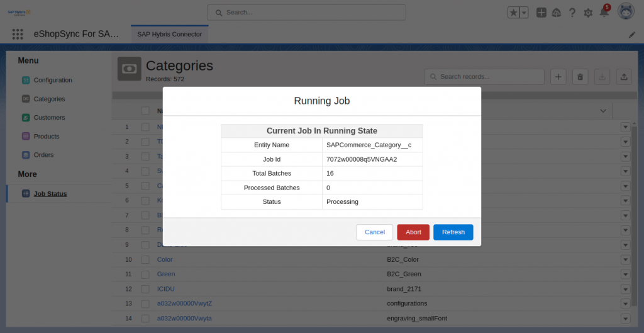
Task: Open the Help question mark icon
Action: (572, 13)
